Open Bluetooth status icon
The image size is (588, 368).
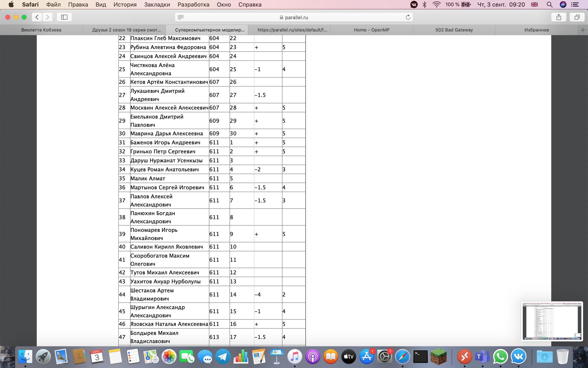click(424, 4)
